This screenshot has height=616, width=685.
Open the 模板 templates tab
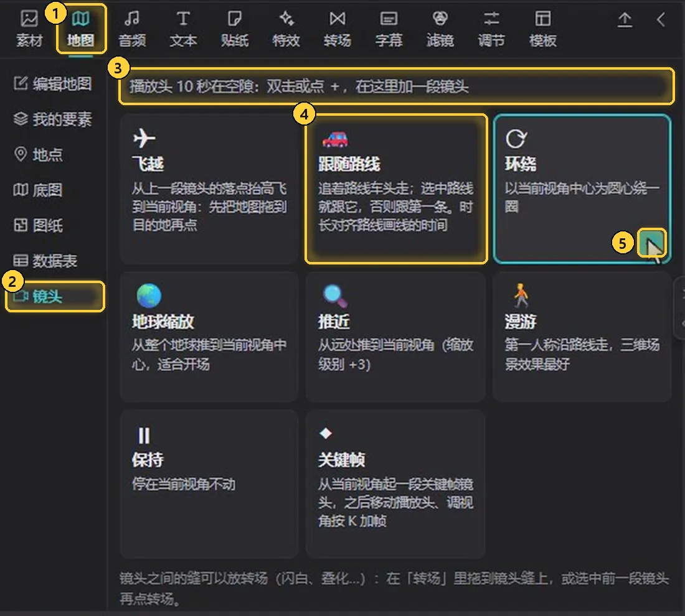click(543, 29)
